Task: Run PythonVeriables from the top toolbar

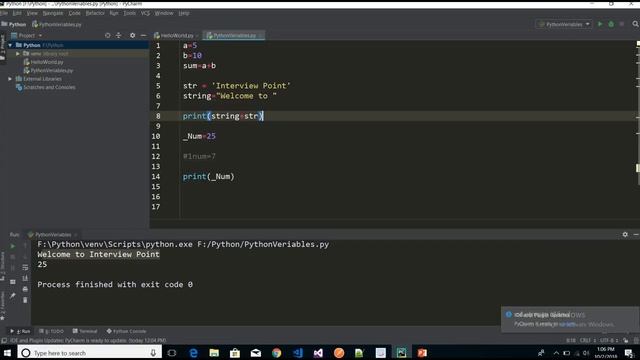Action: 600,24
